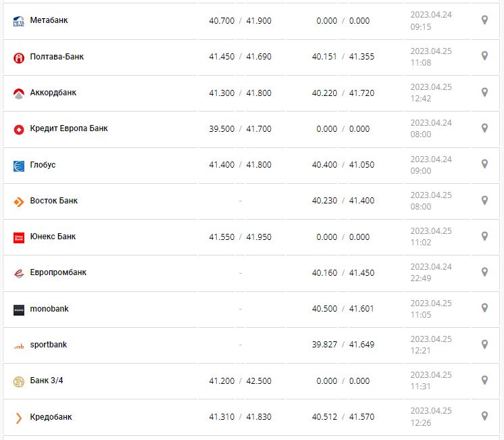Click sportbank card rate 39.827 / 41.649
Image resolution: width=504 pixels, height=440 pixels.
(343, 345)
